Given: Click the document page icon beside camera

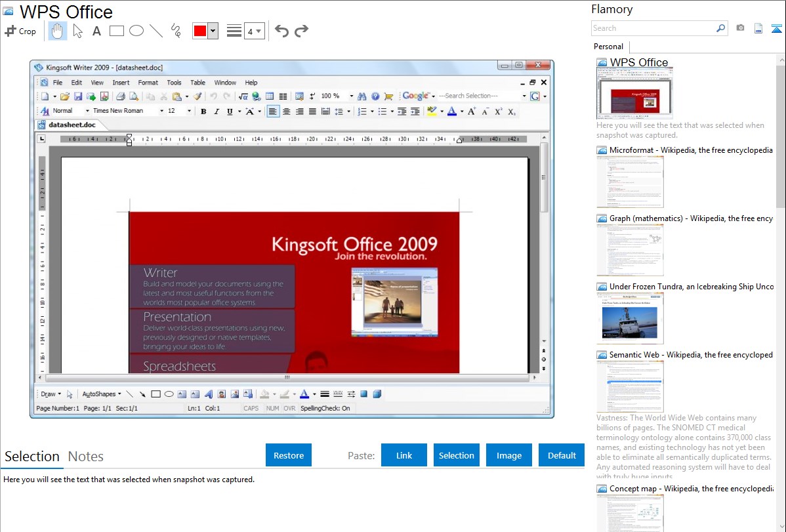Looking at the screenshot, I should [x=758, y=29].
